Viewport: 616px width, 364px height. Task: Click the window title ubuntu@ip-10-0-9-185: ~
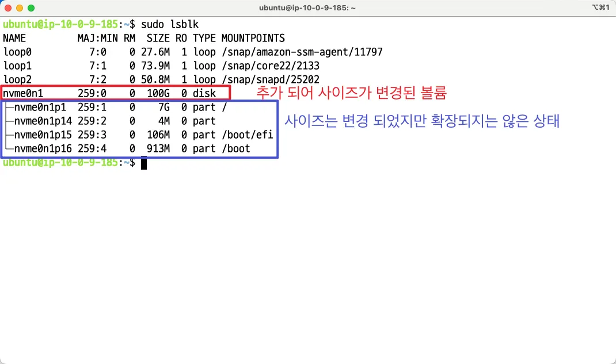[x=307, y=8]
